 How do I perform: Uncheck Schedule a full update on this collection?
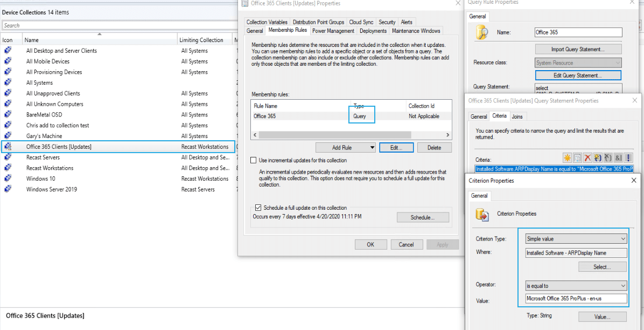258,208
